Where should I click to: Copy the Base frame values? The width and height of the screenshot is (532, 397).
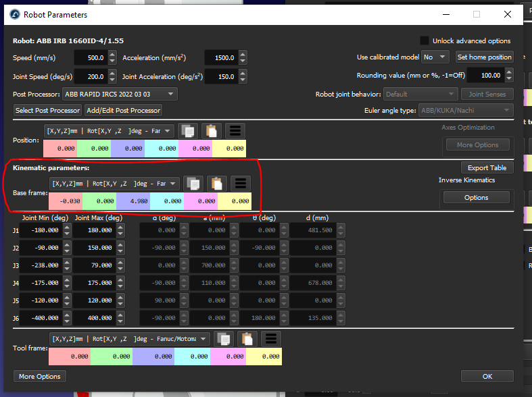click(x=194, y=183)
